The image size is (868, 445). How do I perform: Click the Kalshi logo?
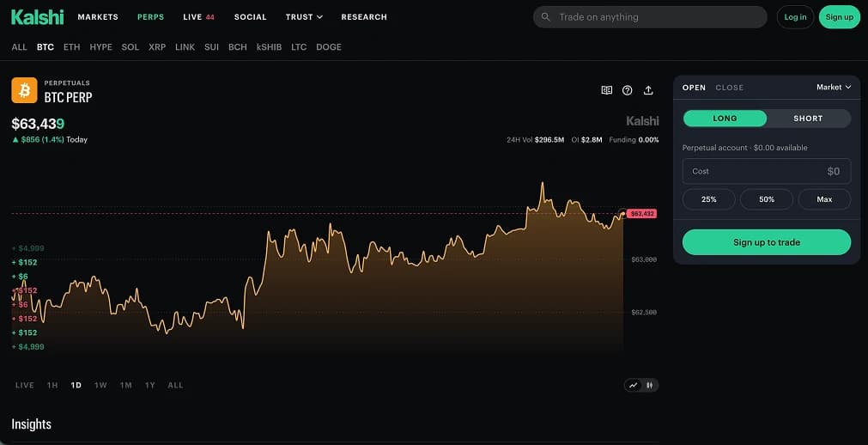38,17
